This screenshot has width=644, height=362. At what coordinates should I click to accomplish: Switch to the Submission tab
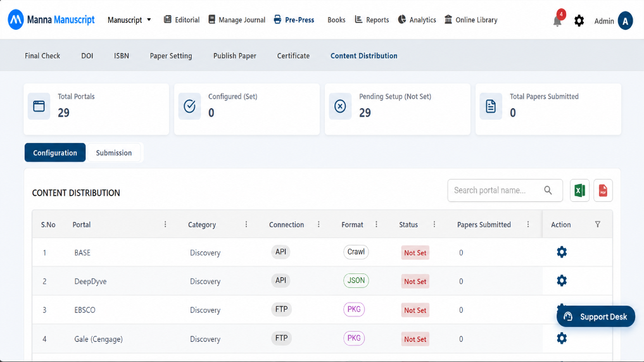pos(114,153)
